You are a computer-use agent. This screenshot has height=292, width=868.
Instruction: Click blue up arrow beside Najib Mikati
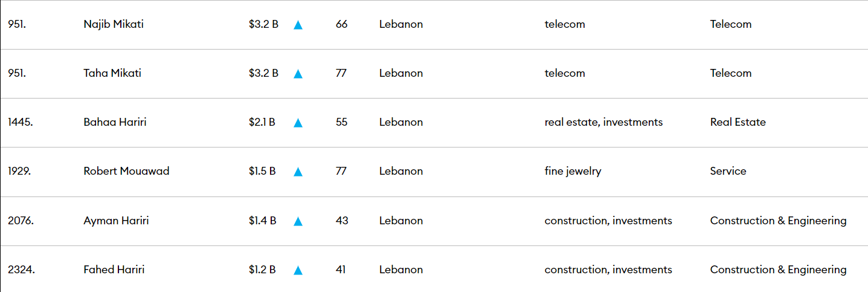pos(298,25)
